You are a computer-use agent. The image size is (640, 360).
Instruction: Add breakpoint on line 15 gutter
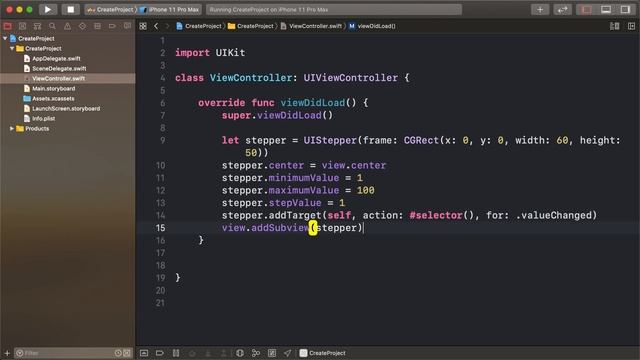point(160,228)
